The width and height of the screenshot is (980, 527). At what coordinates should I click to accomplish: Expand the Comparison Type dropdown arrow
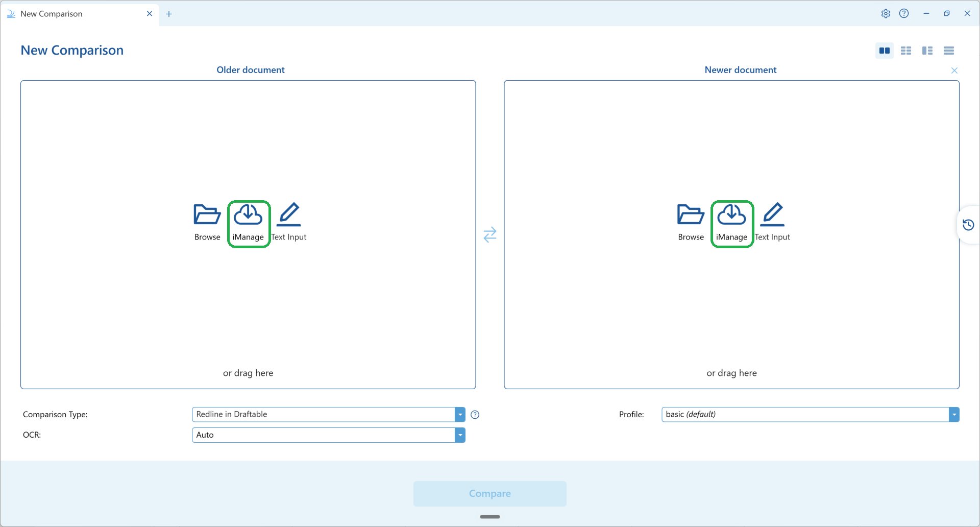click(x=460, y=415)
